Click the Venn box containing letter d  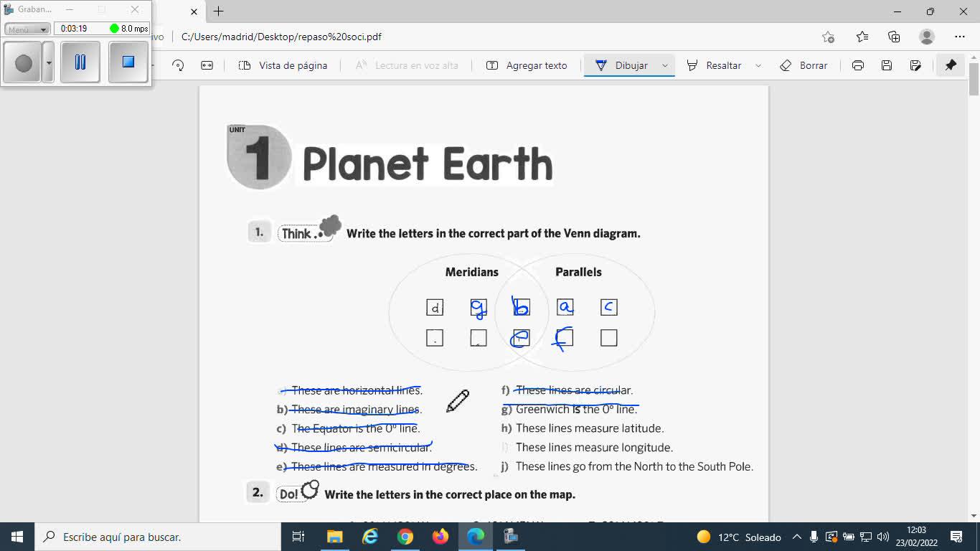click(x=435, y=308)
